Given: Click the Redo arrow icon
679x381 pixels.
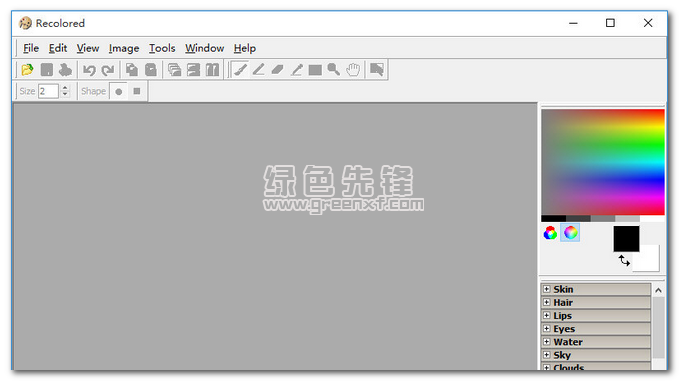Looking at the screenshot, I should pyautogui.click(x=108, y=70).
